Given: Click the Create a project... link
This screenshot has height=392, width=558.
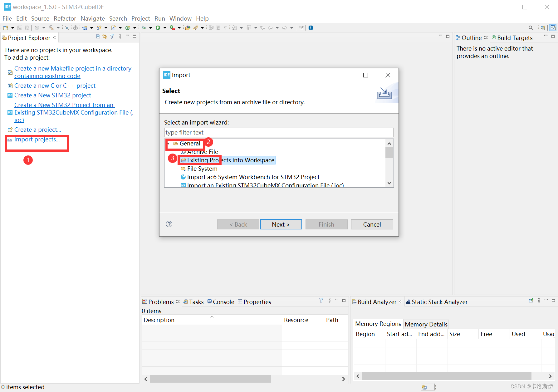Looking at the screenshot, I should [x=37, y=130].
